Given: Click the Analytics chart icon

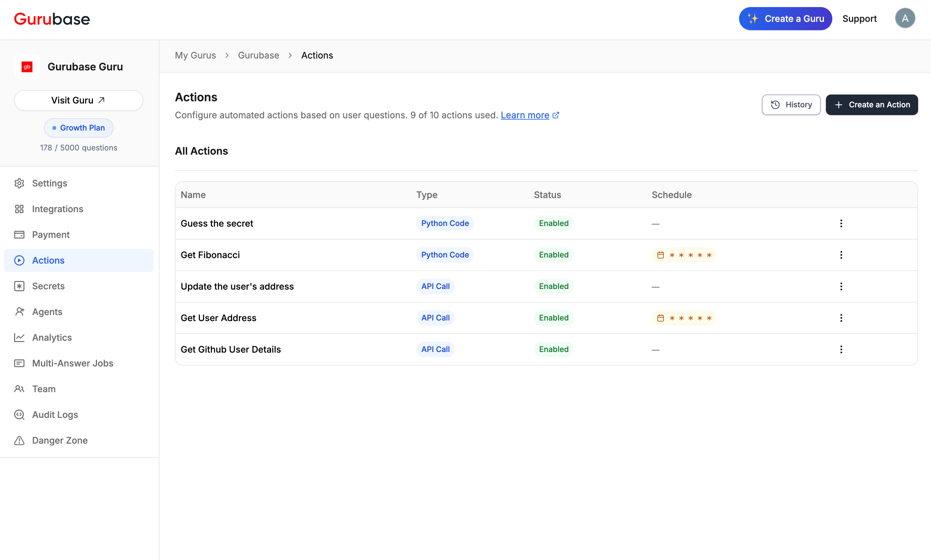Looking at the screenshot, I should pos(19,337).
